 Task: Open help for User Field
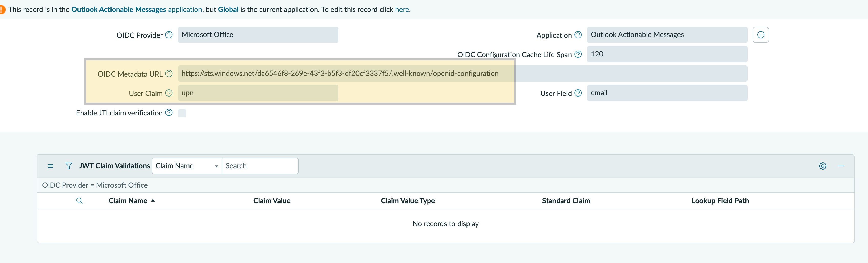[578, 93]
